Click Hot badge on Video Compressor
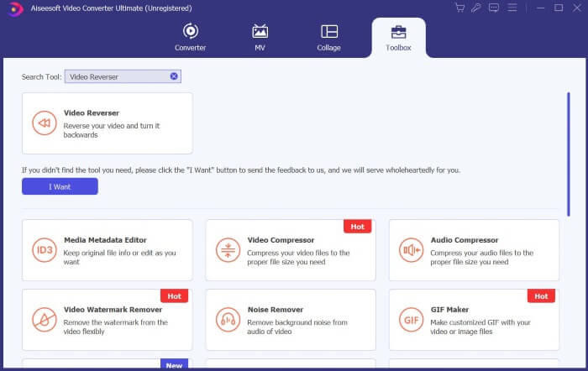 (x=357, y=227)
